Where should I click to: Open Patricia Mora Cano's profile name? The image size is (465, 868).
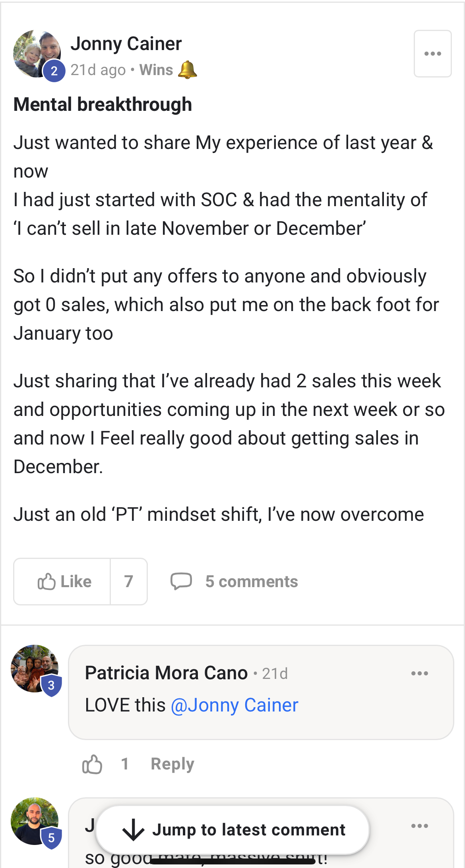166,673
